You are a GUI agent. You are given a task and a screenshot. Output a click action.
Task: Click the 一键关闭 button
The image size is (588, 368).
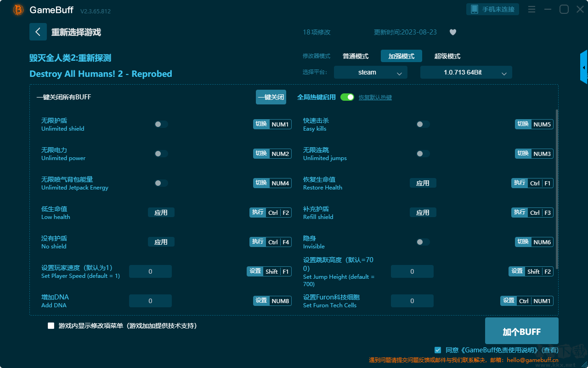[271, 97]
